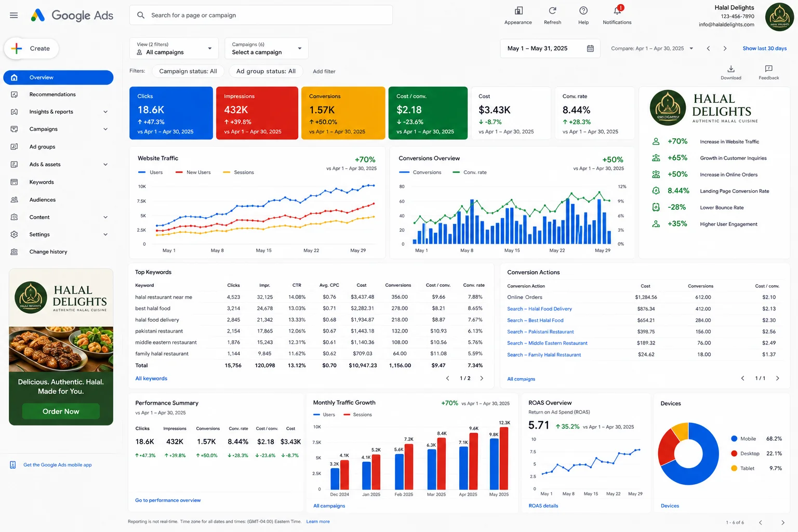The height and width of the screenshot is (532, 798).
Task: Go to next date period arrow
Action: (x=725, y=48)
